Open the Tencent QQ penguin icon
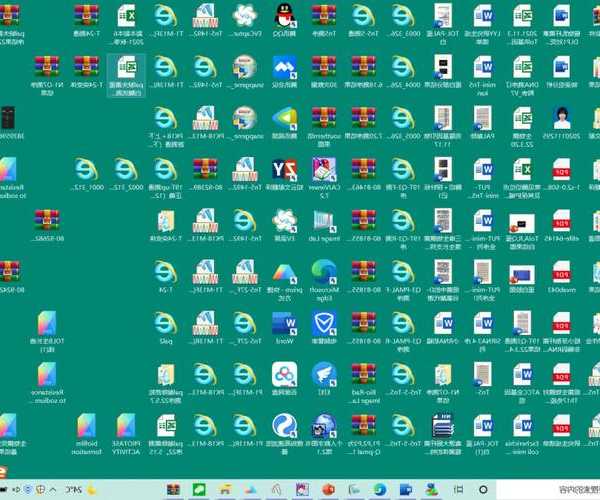600x500 pixels. pos(286,18)
